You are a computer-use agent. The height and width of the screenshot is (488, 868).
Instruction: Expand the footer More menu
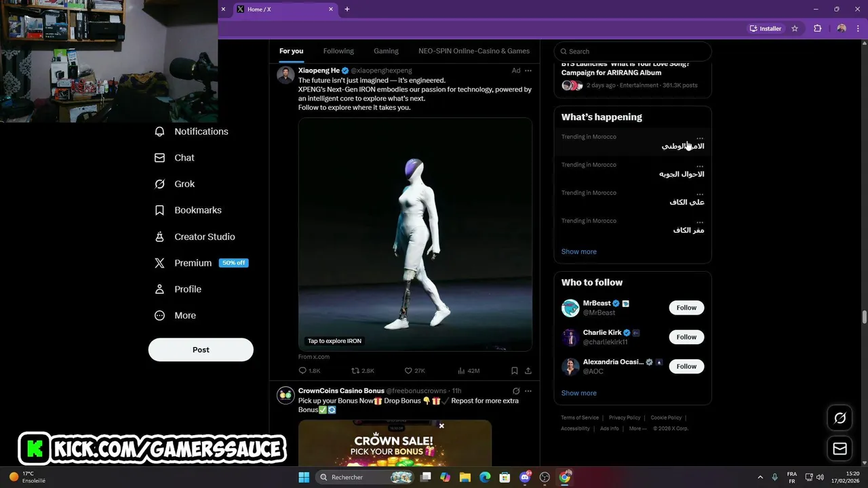click(637, 428)
